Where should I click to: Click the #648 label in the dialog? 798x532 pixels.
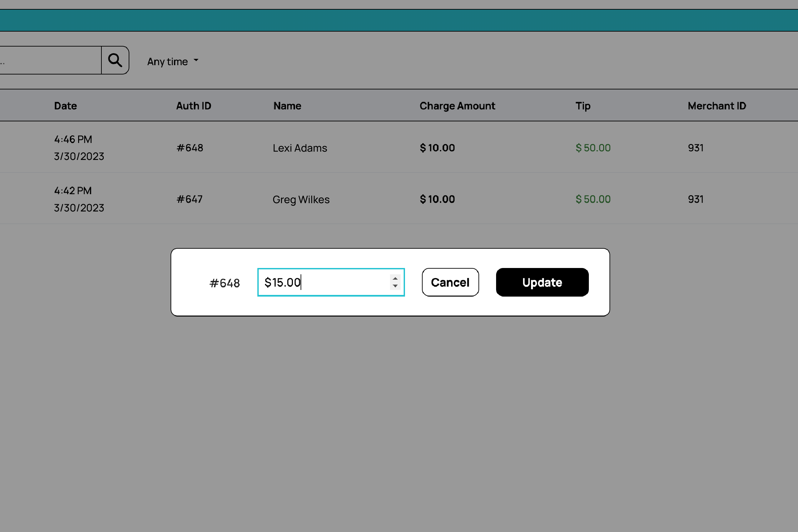pyautogui.click(x=225, y=283)
